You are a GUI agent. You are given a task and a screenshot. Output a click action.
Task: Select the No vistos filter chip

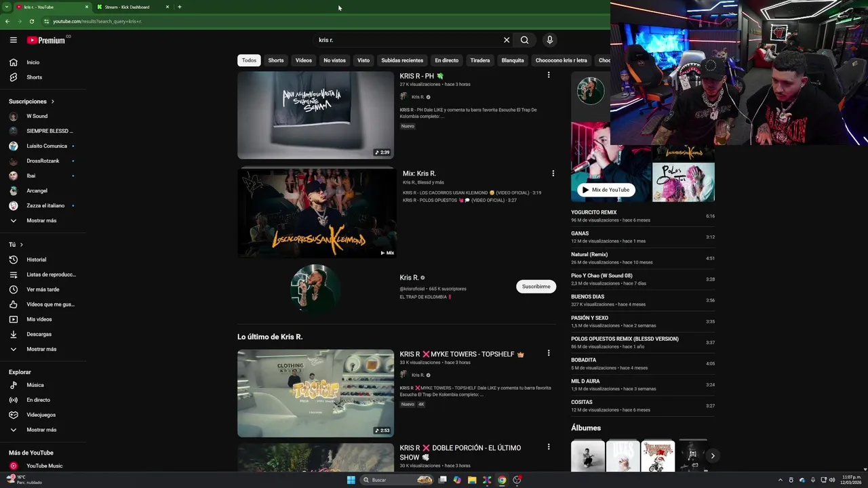334,60
